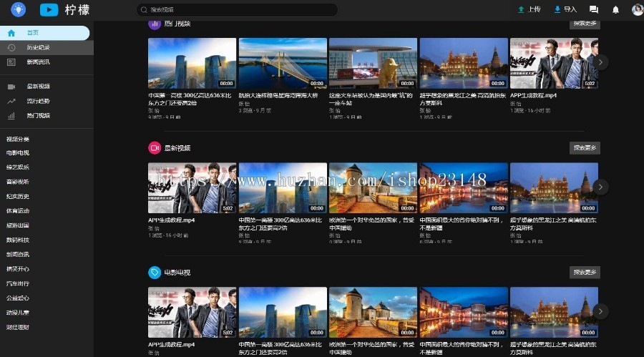Select the 体育运动 category
Screen dimensions: 644x357
(x=18, y=211)
